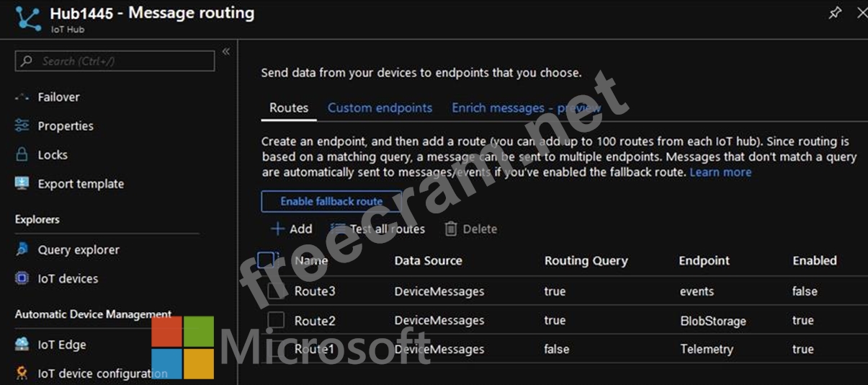Click the IoT device configuration icon
This screenshot has width=868, height=385.
point(22,373)
